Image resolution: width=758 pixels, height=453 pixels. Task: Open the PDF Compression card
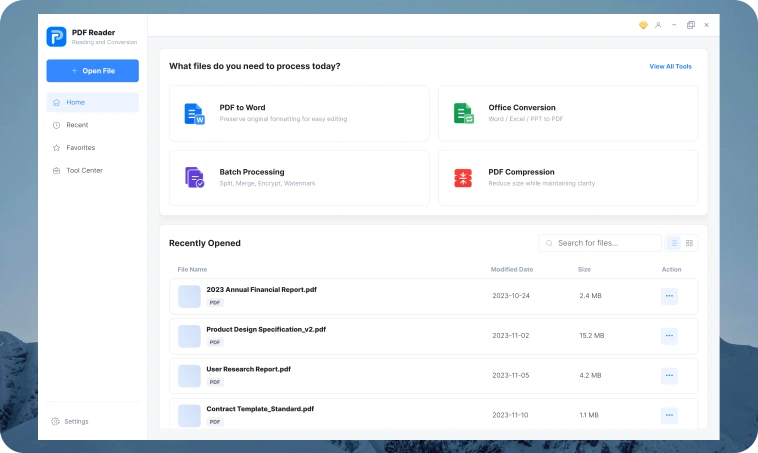tap(568, 178)
